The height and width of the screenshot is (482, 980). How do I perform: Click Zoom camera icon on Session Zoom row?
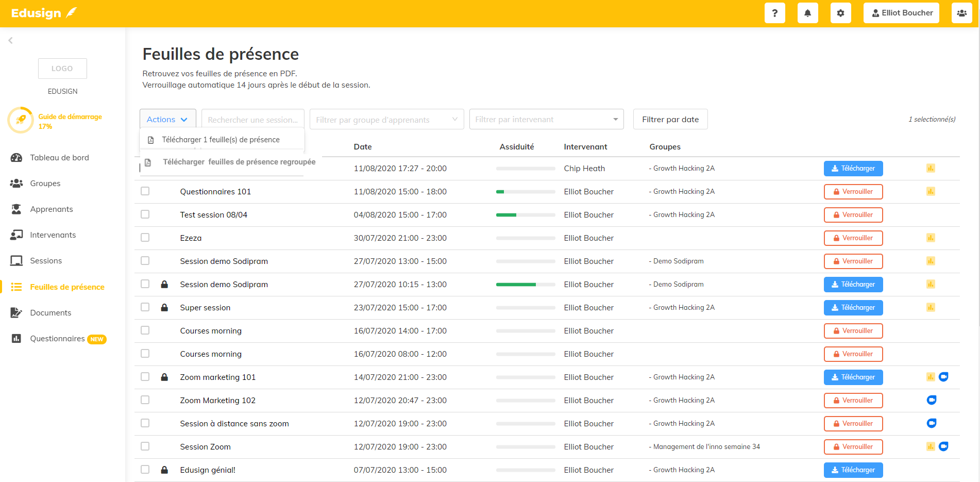(943, 446)
